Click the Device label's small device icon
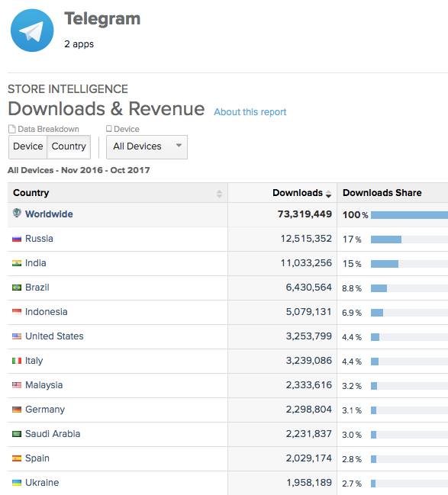Image resolution: width=448 pixels, height=495 pixels. click(108, 128)
